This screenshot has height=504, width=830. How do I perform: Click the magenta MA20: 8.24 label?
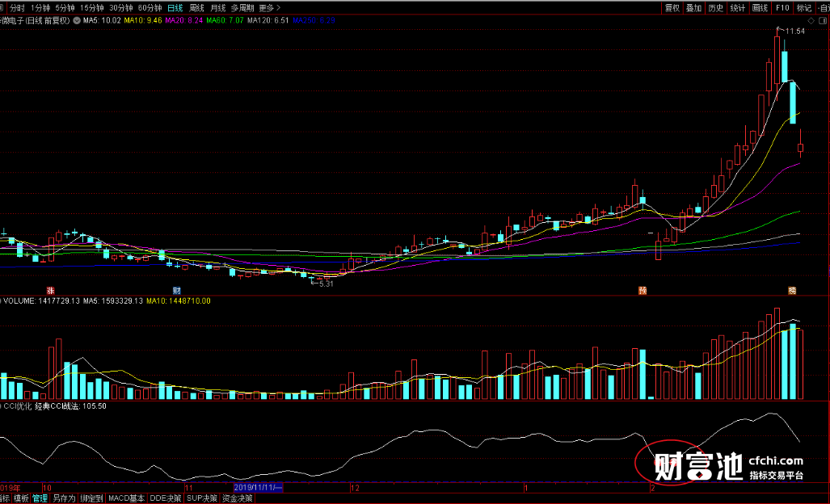(x=184, y=21)
